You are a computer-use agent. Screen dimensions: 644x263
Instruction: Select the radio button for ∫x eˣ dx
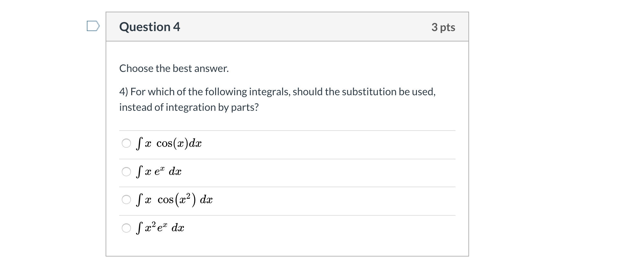126,172
